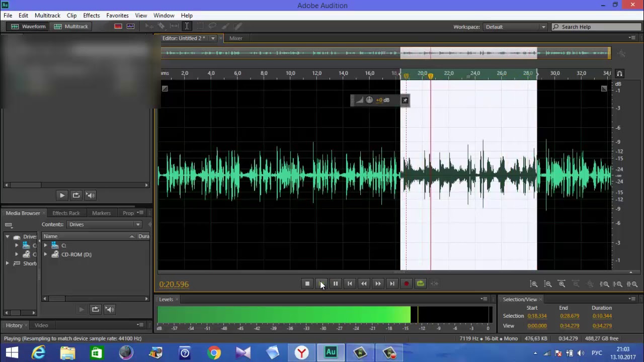Viewport: 644px width, 362px height.
Task: Switch to the Mixer tab
Action: pyautogui.click(x=235, y=38)
